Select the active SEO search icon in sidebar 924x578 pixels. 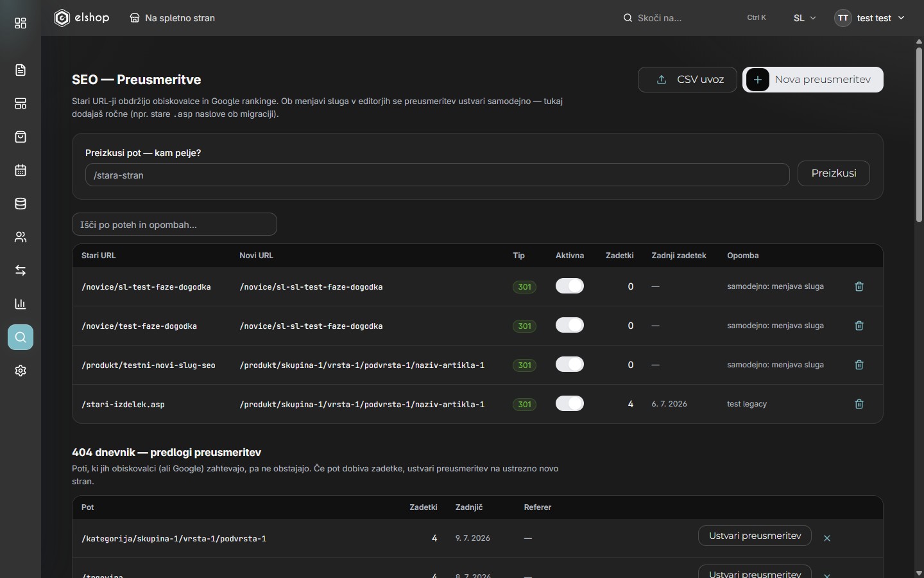(x=21, y=337)
